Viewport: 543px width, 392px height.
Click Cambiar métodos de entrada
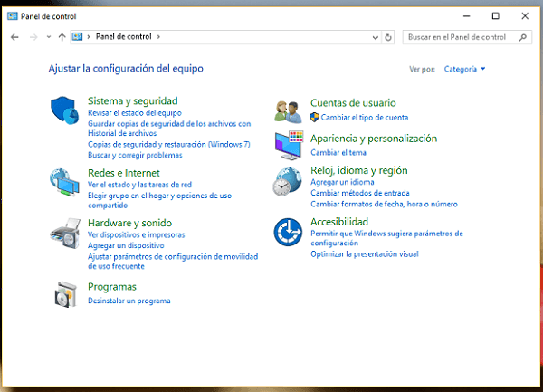click(x=360, y=193)
